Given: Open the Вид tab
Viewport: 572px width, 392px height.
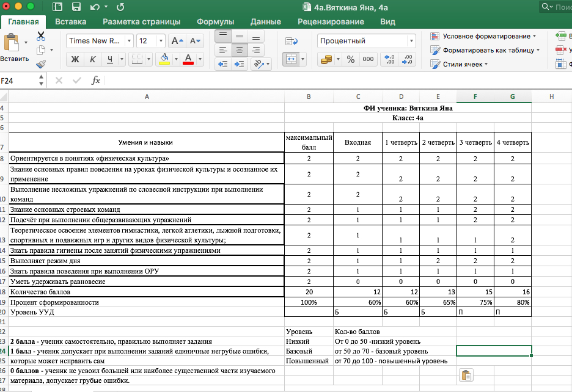Looking at the screenshot, I should (x=387, y=21).
